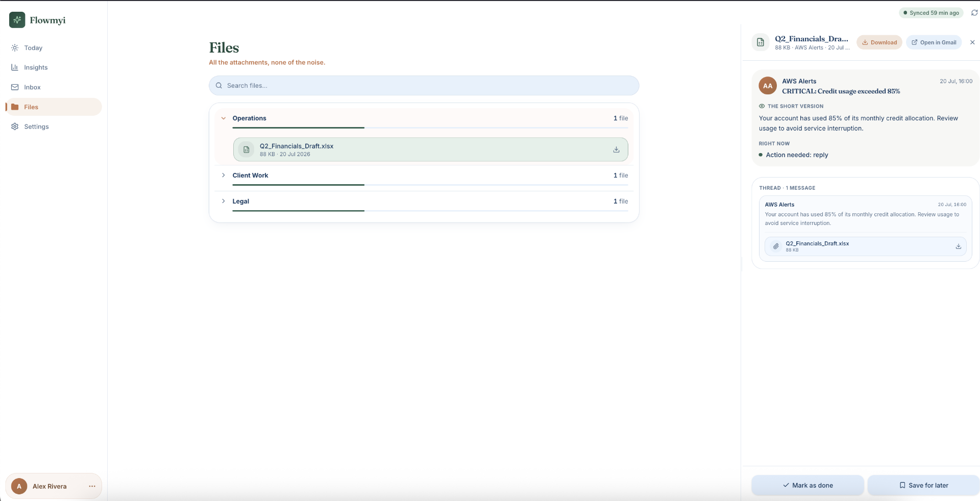Click the Open in Gmail button
This screenshot has height=501, width=980.
(x=934, y=42)
